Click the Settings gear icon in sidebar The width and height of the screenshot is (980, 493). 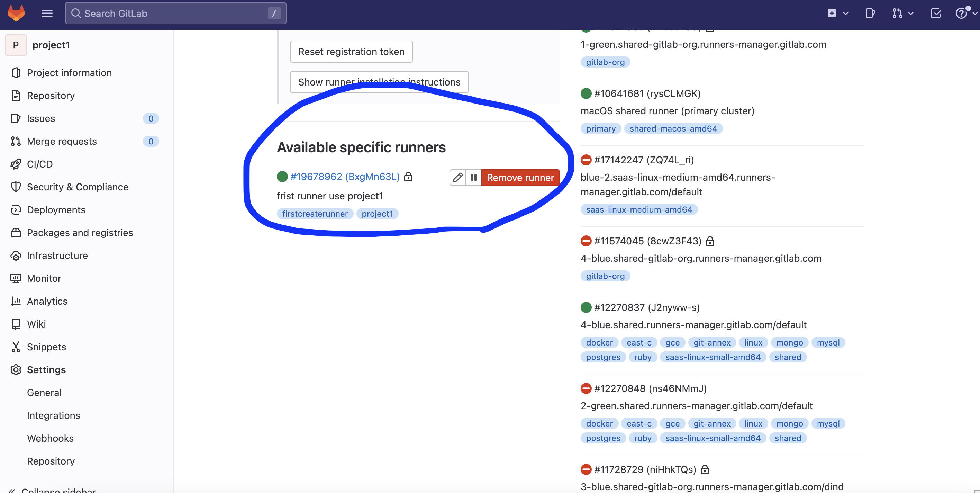tap(16, 370)
